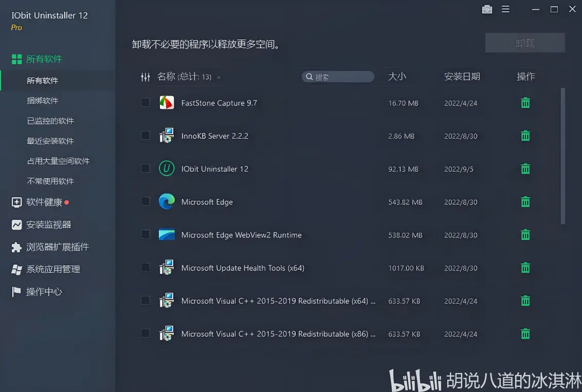Click the FastStone Capture 9.7 trash icon
This screenshot has width=582, height=392.
525,103
